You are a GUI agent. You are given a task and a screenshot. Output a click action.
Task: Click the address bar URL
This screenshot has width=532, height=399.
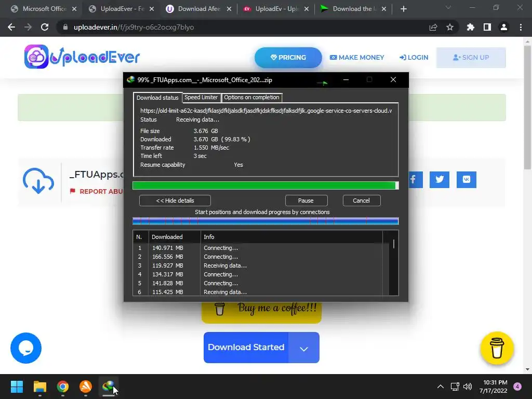point(134,27)
